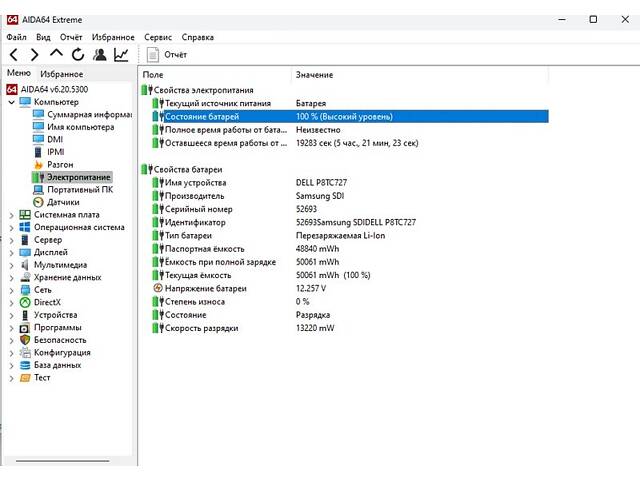Click the Системная плата board icon
Screen dimensions: 640x480
[x=25, y=215]
